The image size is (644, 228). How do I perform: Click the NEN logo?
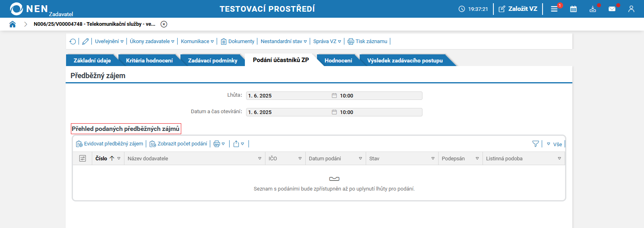[29, 9]
